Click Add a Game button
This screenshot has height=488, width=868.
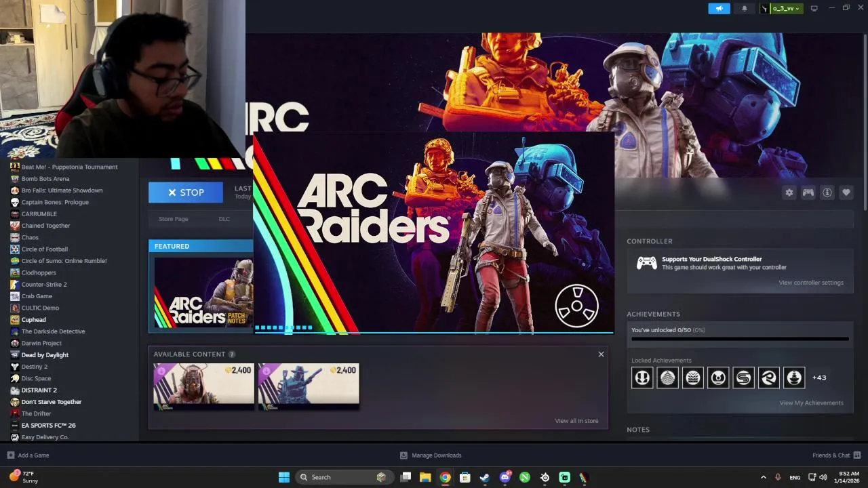pos(28,455)
